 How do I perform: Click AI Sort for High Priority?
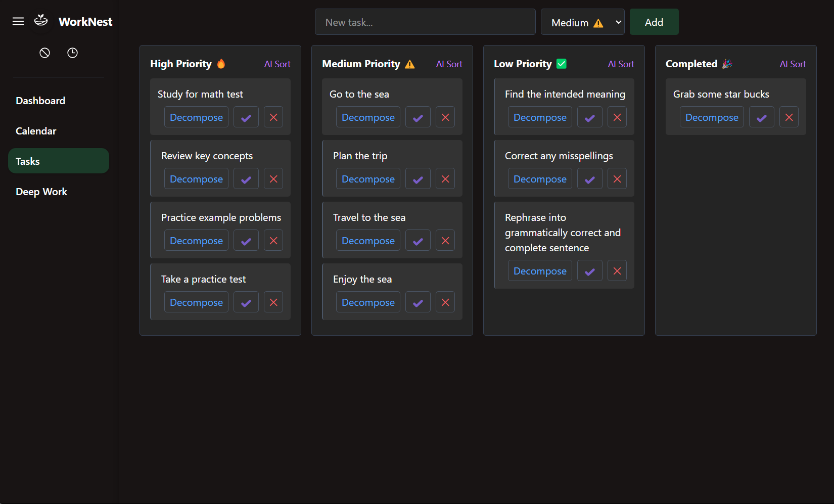pyautogui.click(x=277, y=64)
